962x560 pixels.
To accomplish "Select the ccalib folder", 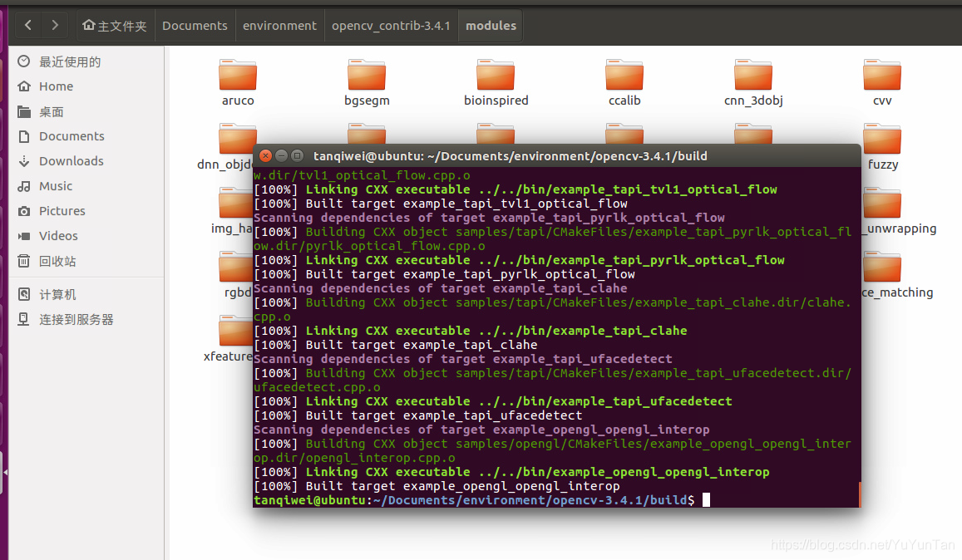I will coord(624,82).
